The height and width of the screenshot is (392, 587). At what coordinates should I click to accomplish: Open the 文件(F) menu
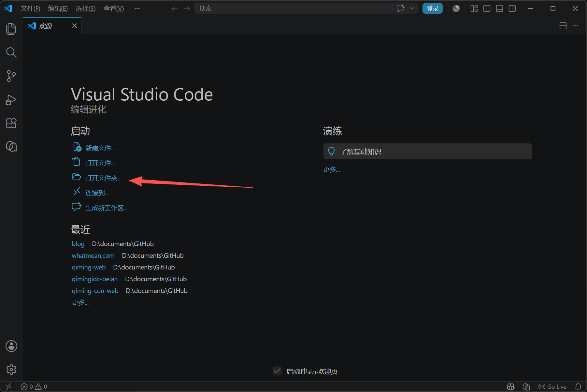[x=30, y=8]
